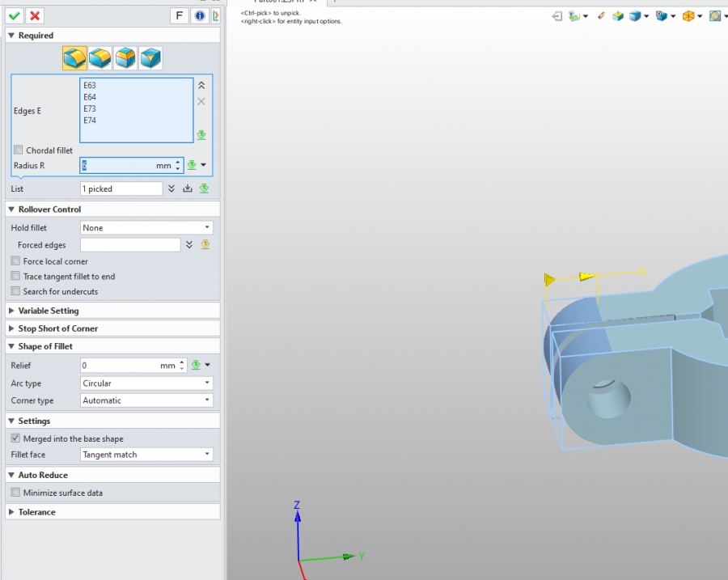
Task: Collapse the Edges list with double up chevron
Action: tap(201, 86)
